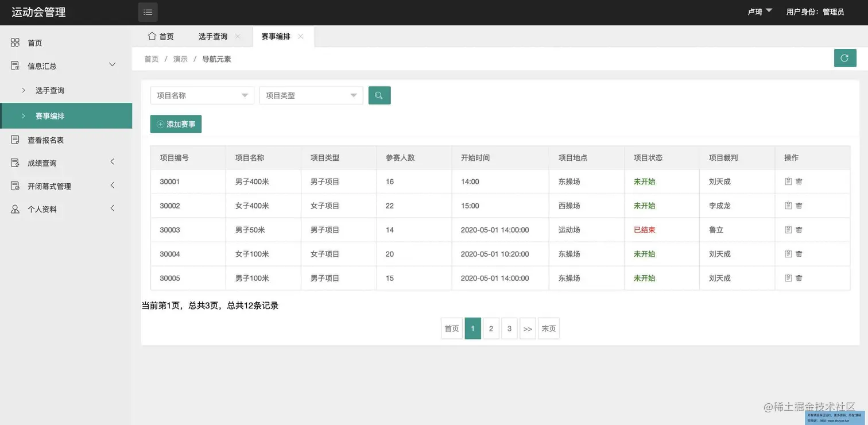The height and width of the screenshot is (425, 868).
Task: Click the delete trash icon for row 30001
Action: click(799, 181)
